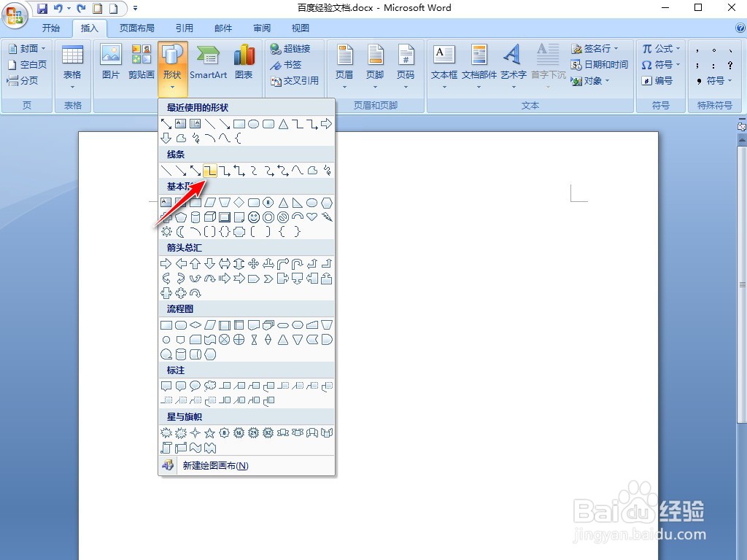Choose 新建绘图画布(N) menu entry

pyautogui.click(x=247, y=465)
